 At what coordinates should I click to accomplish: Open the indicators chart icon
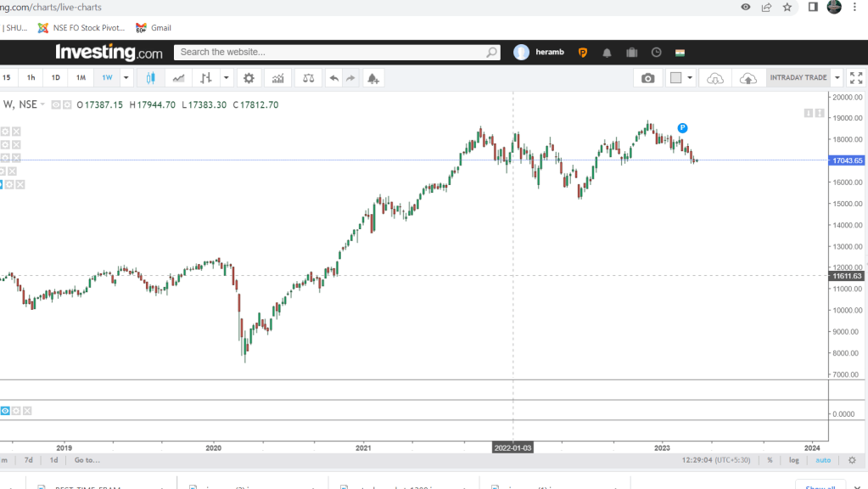tap(277, 78)
